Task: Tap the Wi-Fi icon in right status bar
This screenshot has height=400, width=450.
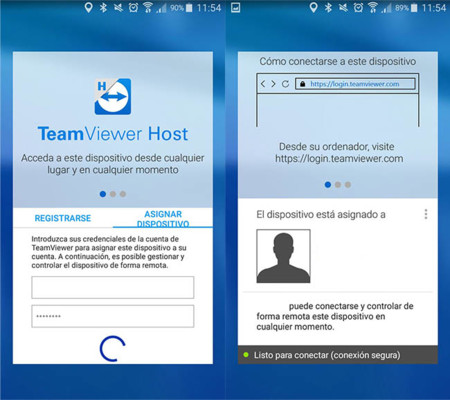Action: coord(373,8)
